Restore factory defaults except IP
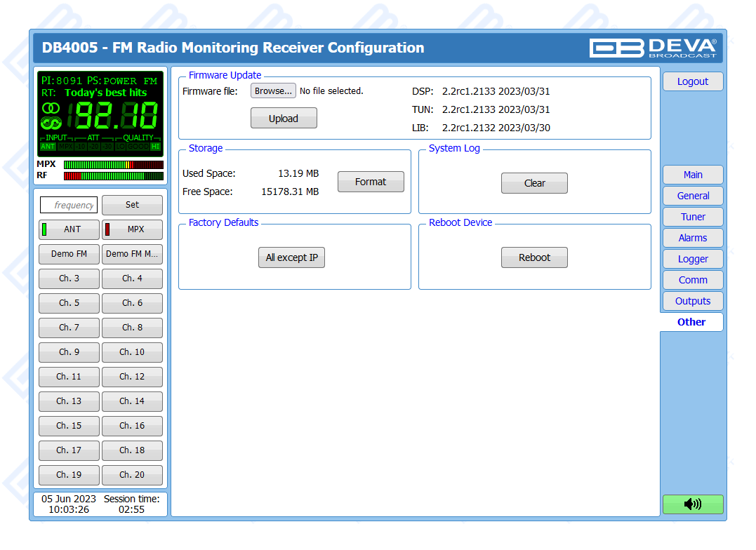This screenshot has width=756, height=550. (x=291, y=257)
